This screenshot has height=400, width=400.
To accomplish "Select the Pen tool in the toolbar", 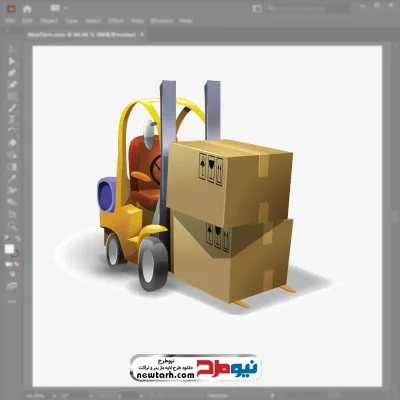I will tap(12, 73).
